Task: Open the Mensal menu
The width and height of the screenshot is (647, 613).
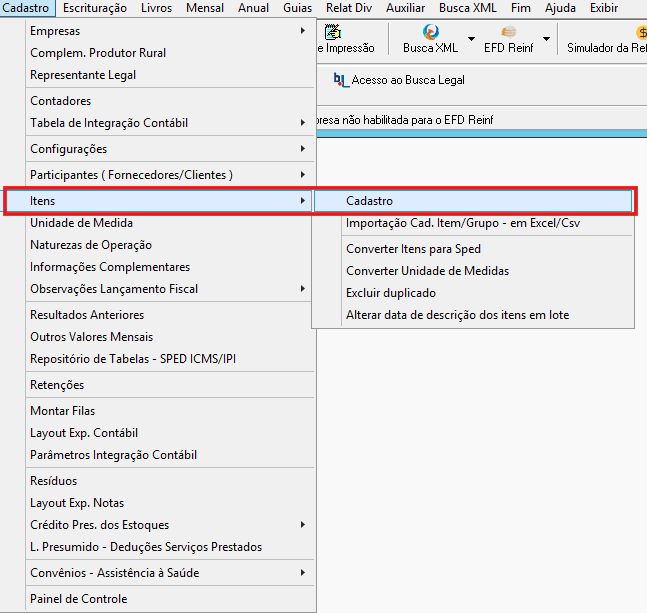Action: tap(205, 8)
